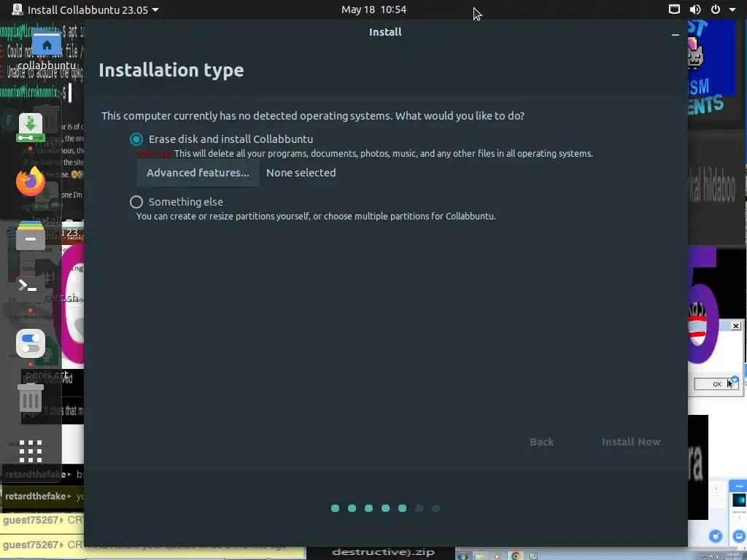
Task: Click the 'destructive).zip' file name at bottom
Action: 384,552
